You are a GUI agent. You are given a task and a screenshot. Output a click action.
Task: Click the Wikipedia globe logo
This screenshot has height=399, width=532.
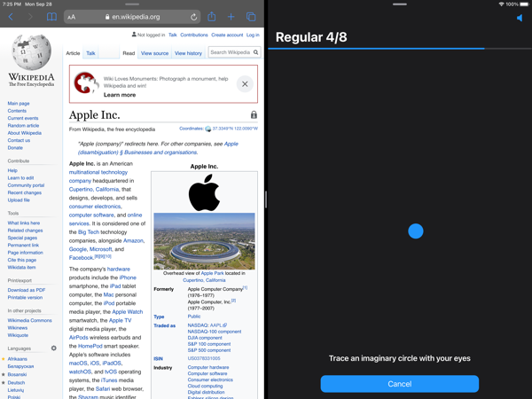click(32, 52)
